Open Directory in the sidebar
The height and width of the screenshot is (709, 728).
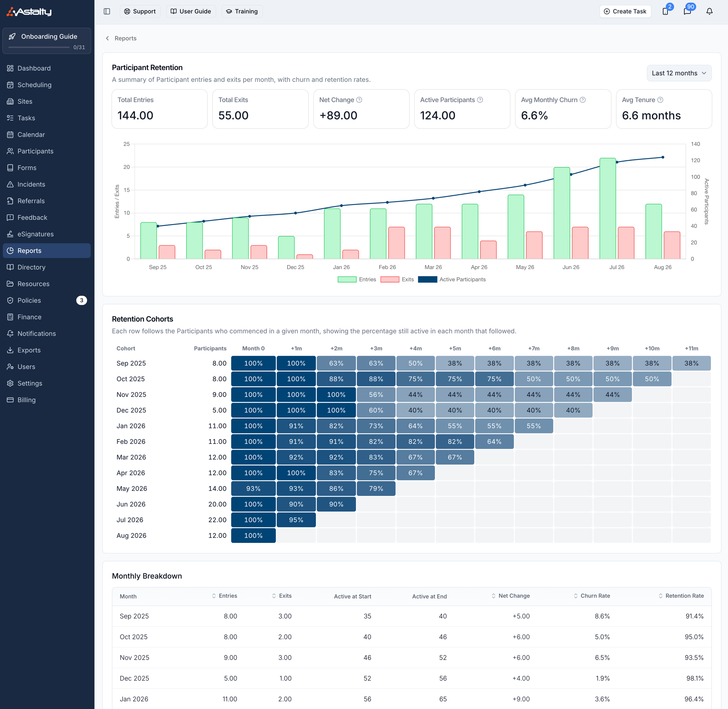click(x=47, y=267)
